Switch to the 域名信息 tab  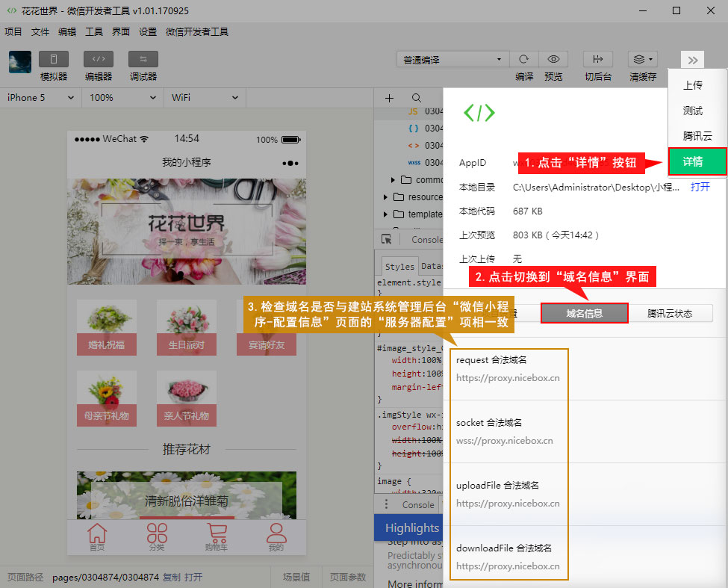[x=585, y=314]
